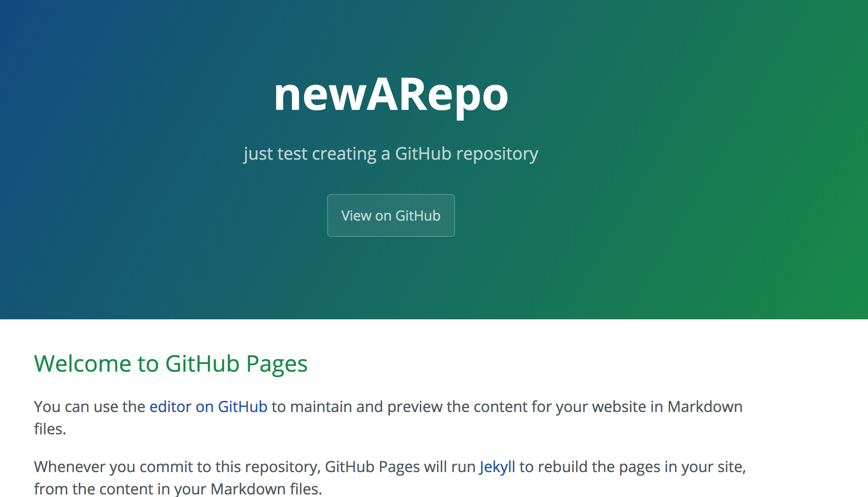The height and width of the screenshot is (497, 868).
Task: Click 'Markdown files.' in the last text line
Action: (266, 488)
